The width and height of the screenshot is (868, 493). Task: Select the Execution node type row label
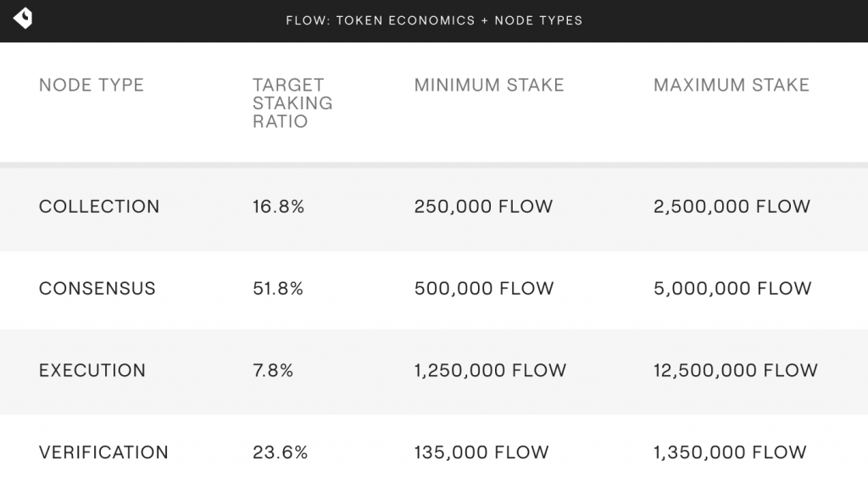[92, 370]
